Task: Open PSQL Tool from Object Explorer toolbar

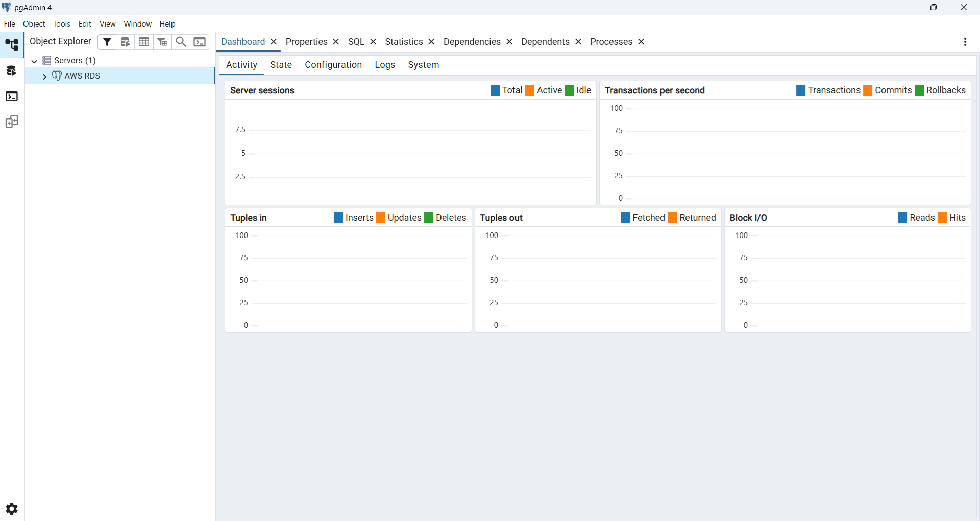Action: click(200, 42)
